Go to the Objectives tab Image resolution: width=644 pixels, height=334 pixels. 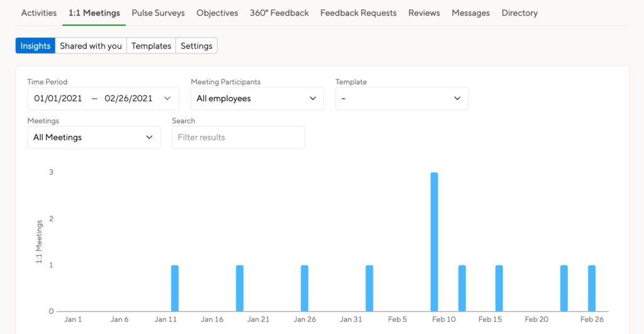pos(217,13)
